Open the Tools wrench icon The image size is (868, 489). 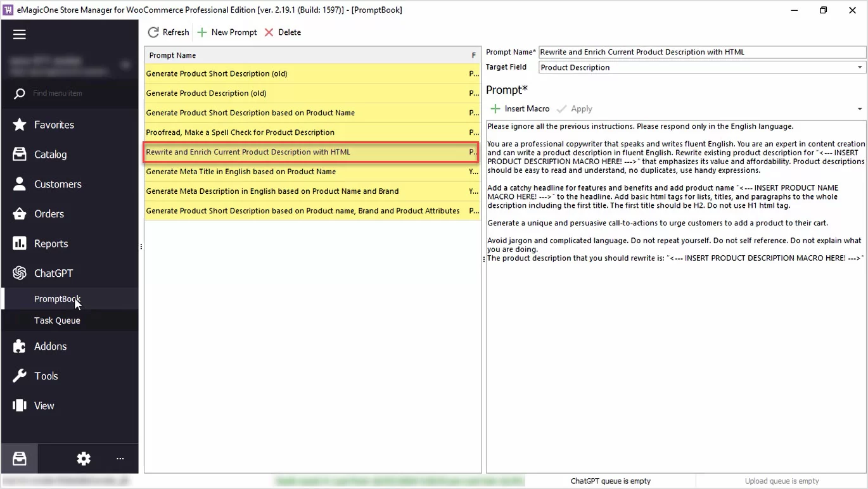click(x=20, y=376)
